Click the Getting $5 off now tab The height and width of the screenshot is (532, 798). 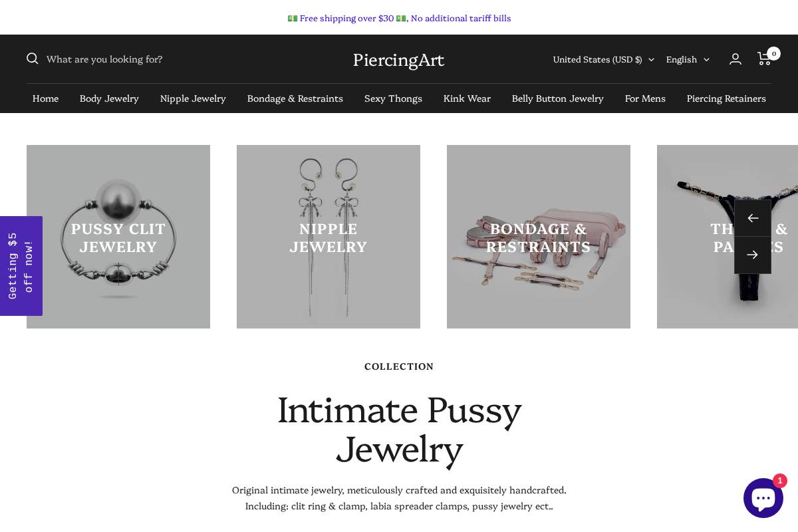pyautogui.click(x=21, y=266)
